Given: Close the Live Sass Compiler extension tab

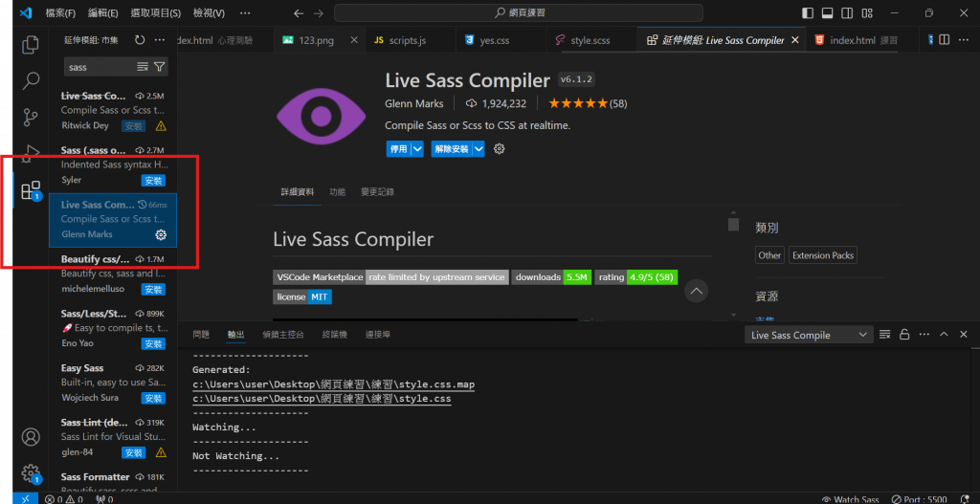Looking at the screenshot, I should [795, 40].
